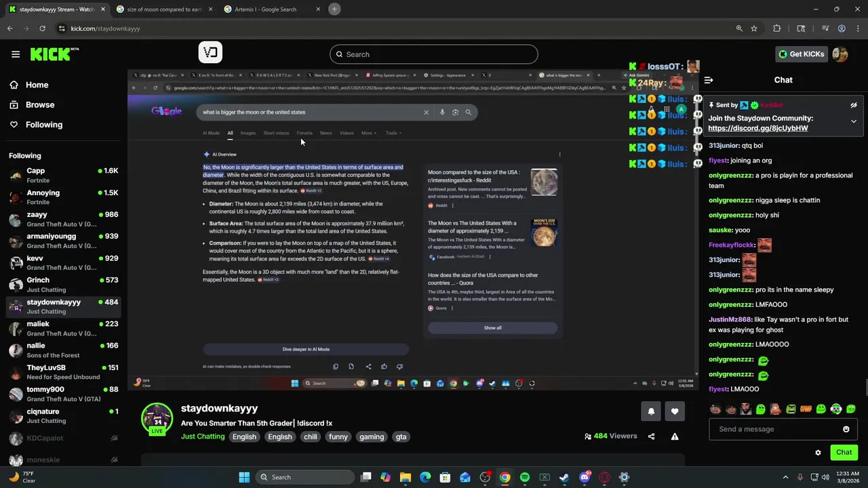Open Task View from the taskbar
Screen dimensions: 868x488
coord(366,477)
